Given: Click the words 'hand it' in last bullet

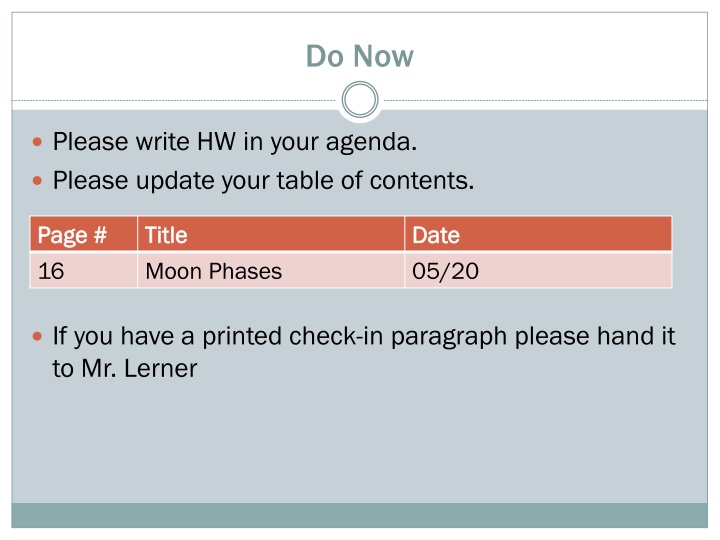Looking at the screenshot, I should point(636,336).
